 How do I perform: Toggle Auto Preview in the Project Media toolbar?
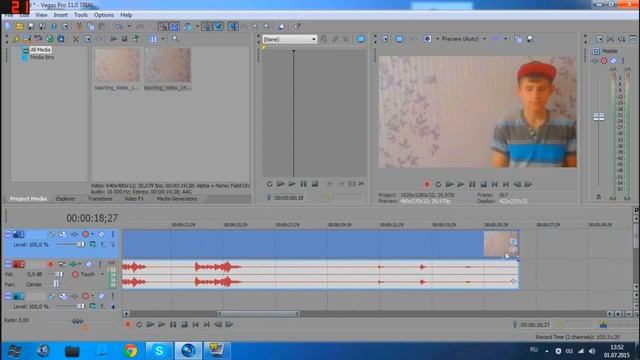click(136, 39)
